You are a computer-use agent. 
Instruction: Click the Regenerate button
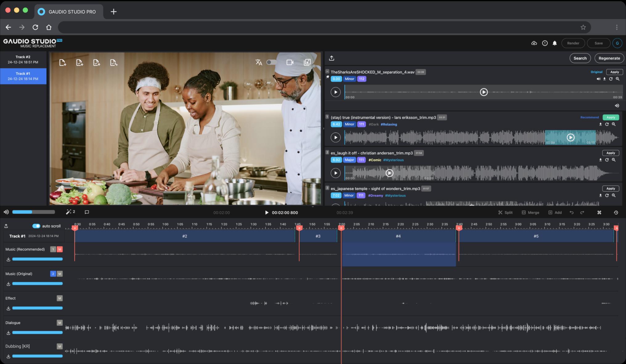point(609,58)
